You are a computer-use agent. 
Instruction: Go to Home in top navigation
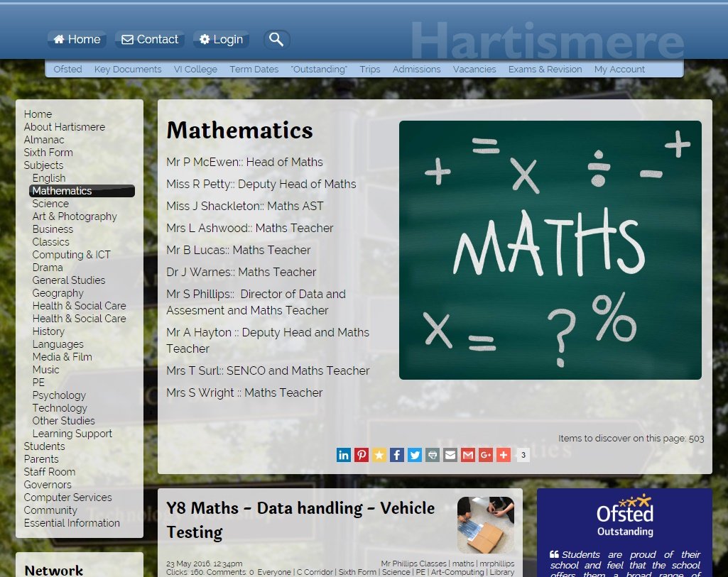tap(77, 40)
